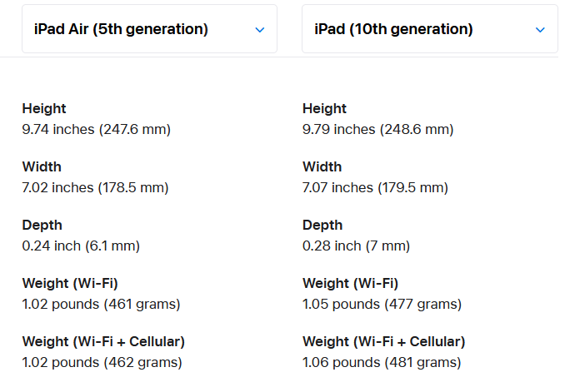Select the 7.07 inches (179.5 mm) width value
Viewport: 565px width, 392px height.
[375, 187]
